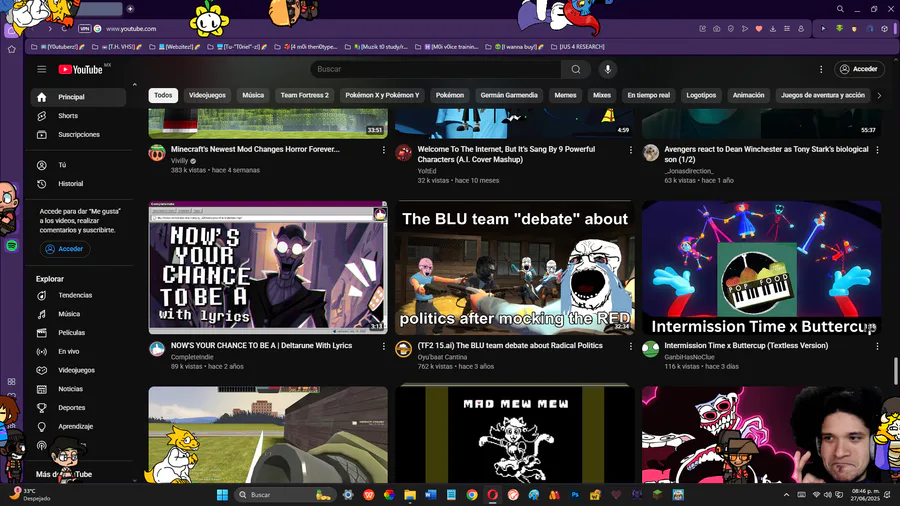This screenshot has height=506, width=900.
Task: Click the YouTube logo
Action: pos(80,69)
